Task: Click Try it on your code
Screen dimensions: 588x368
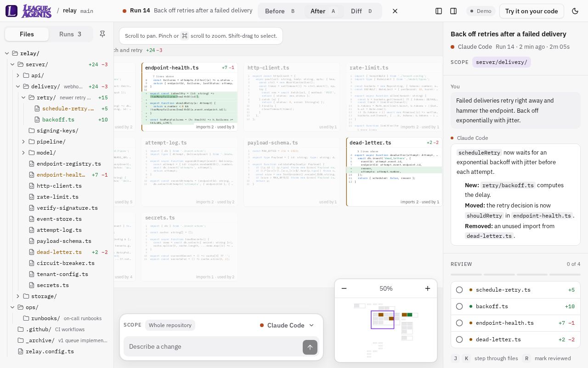Action: click(531, 11)
